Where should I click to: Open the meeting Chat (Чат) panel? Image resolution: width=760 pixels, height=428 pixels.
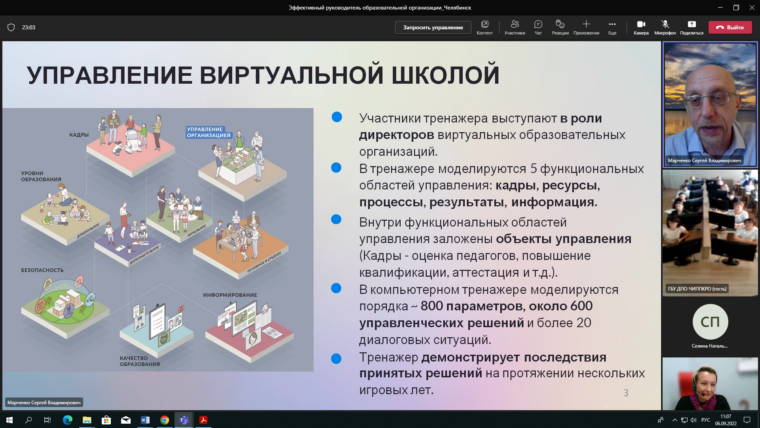538,27
